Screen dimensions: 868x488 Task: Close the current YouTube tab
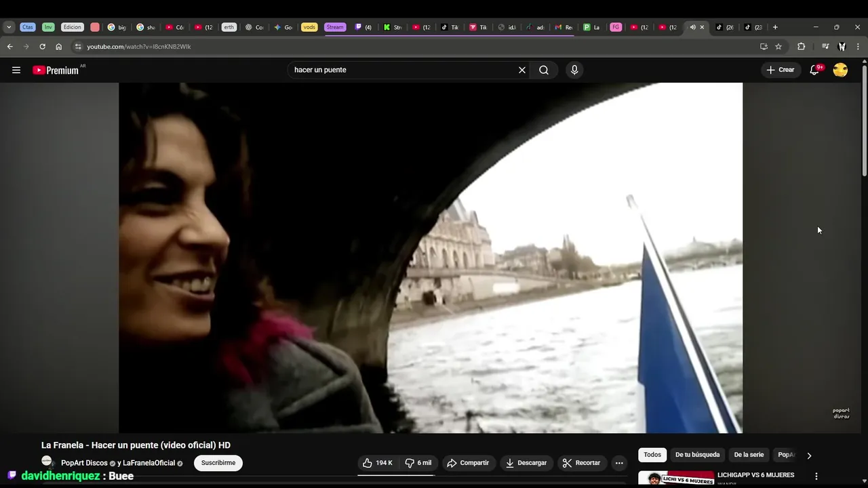[x=702, y=27]
